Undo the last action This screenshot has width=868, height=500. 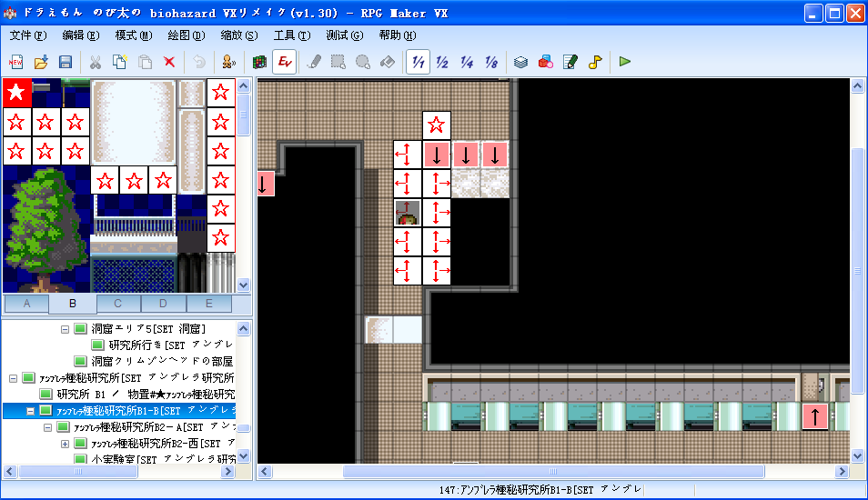pyautogui.click(x=199, y=62)
